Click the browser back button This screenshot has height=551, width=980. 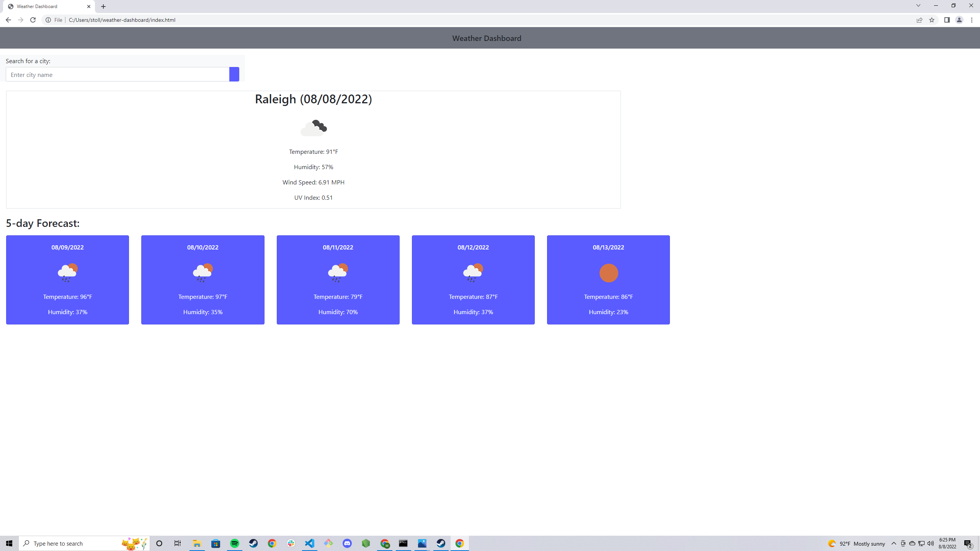pyautogui.click(x=8, y=20)
